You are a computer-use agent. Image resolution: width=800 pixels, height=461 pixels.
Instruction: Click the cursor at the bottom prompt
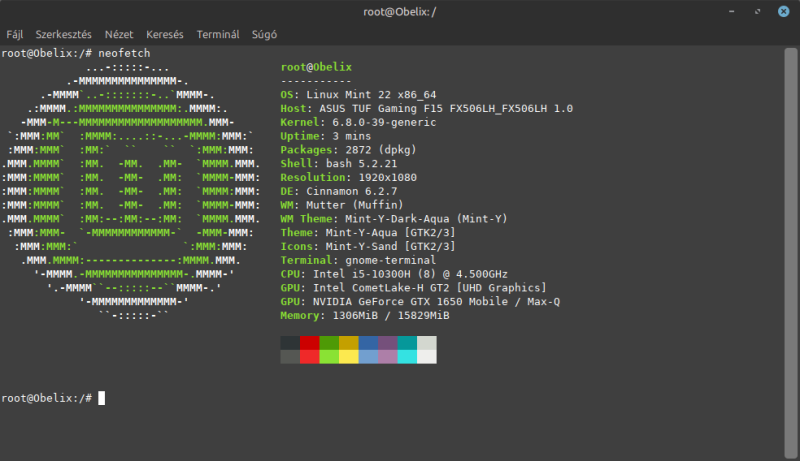point(102,398)
